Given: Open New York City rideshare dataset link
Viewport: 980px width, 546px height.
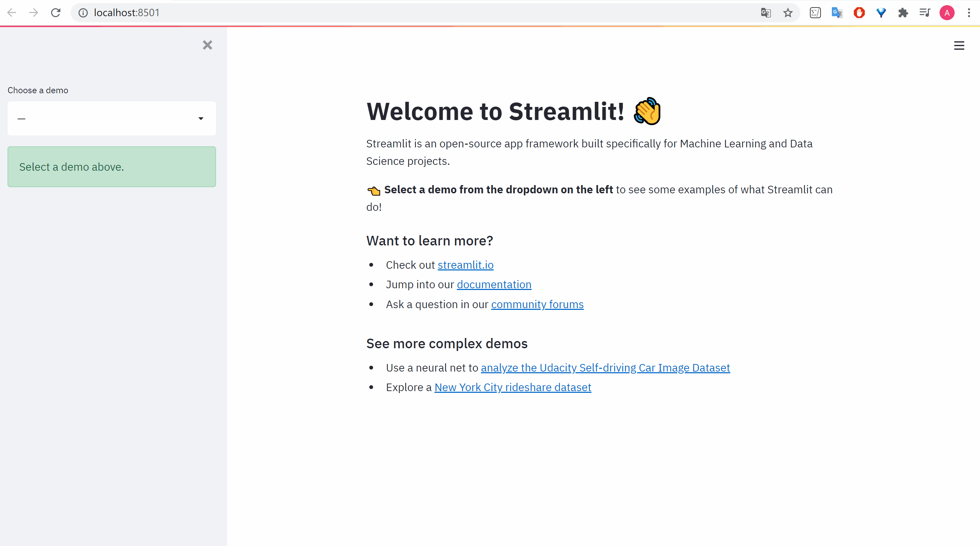Looking at the screenshot, I should [513, 387].
